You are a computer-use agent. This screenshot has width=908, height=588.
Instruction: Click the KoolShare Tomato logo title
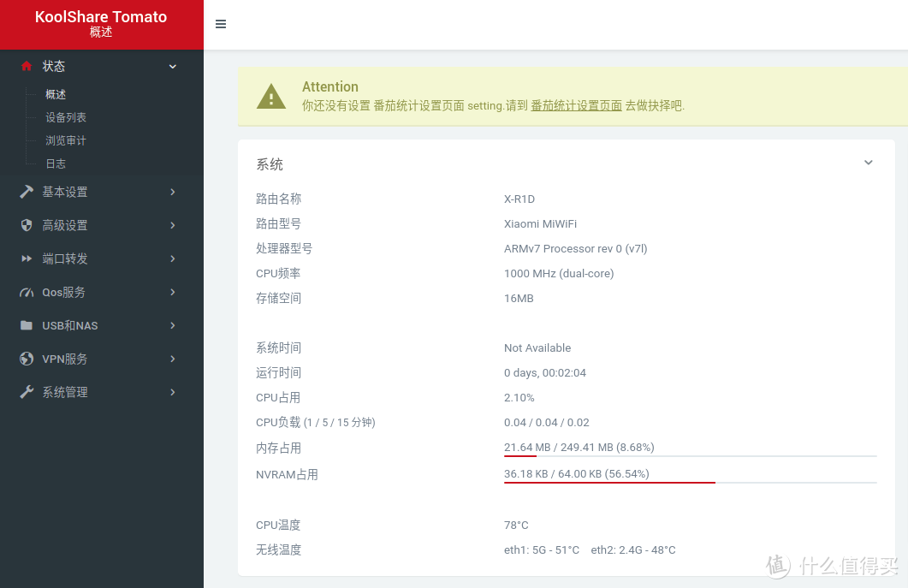point(101,17)
